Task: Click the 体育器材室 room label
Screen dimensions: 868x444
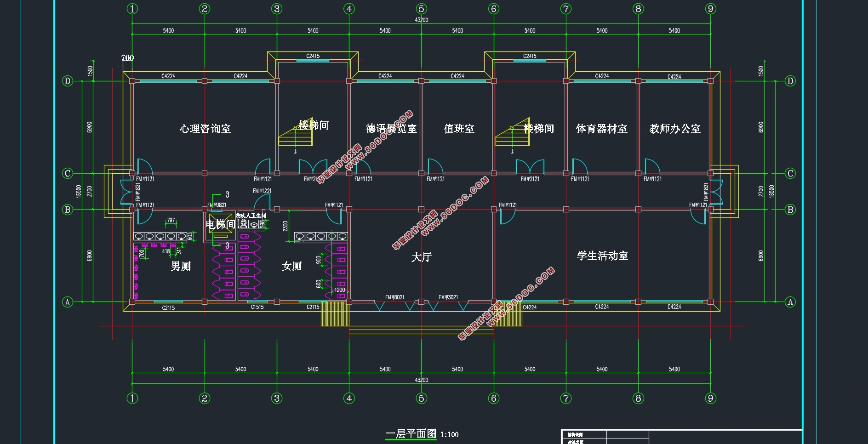Action: pyautogui.click(x=601, y=129)
